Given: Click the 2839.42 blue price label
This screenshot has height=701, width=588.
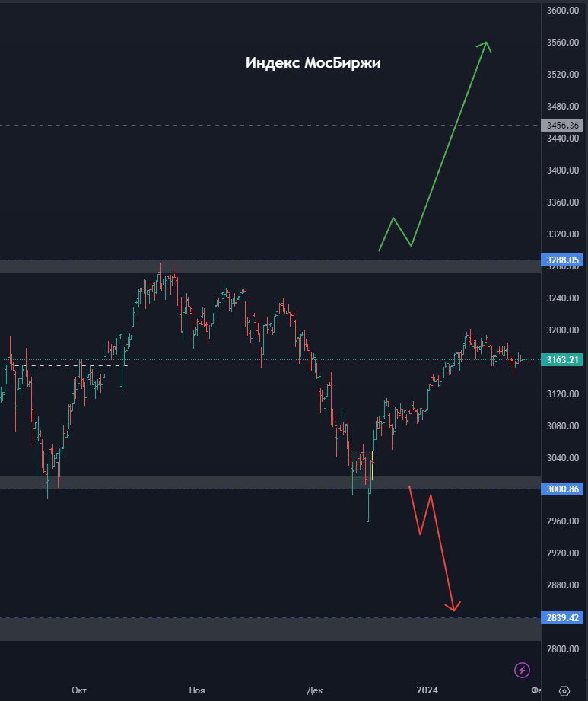Looking at the screenshot, I should coord(563,618).
